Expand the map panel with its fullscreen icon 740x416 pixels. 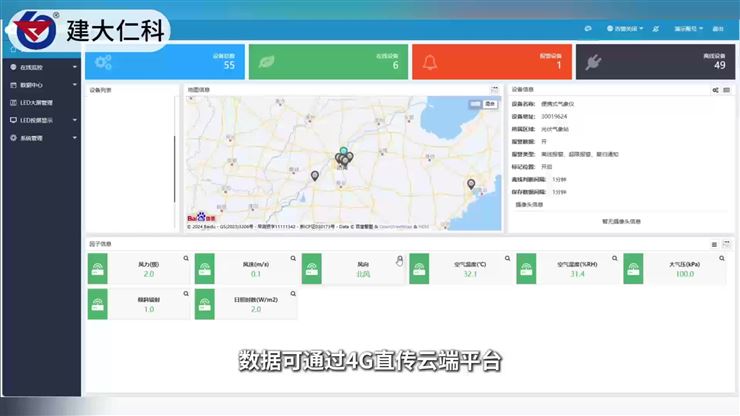494,89
